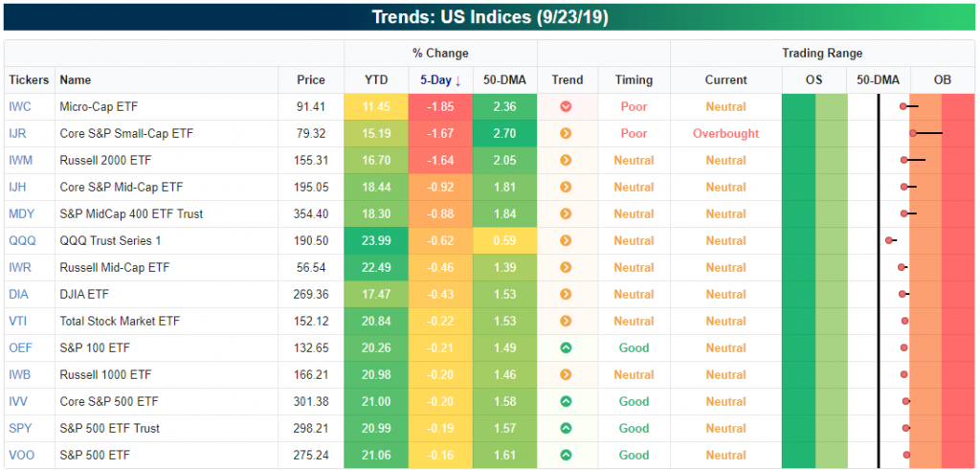Click the IJR trading range red dot marker

[x=914, y=133]
